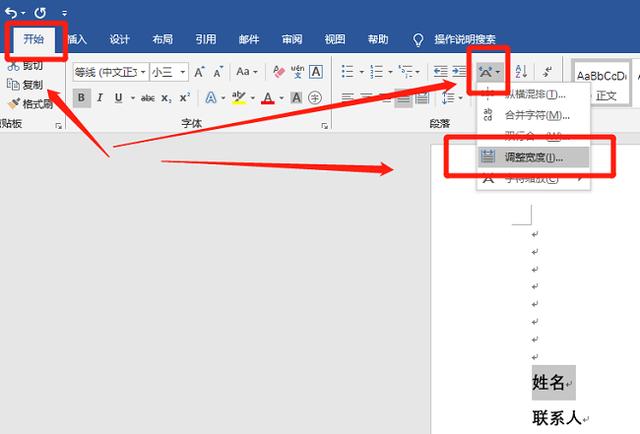Viewport: 640px width, 434px height.
Task: Open the Asian layout A dropdown
Action: (x=489, y=72)
